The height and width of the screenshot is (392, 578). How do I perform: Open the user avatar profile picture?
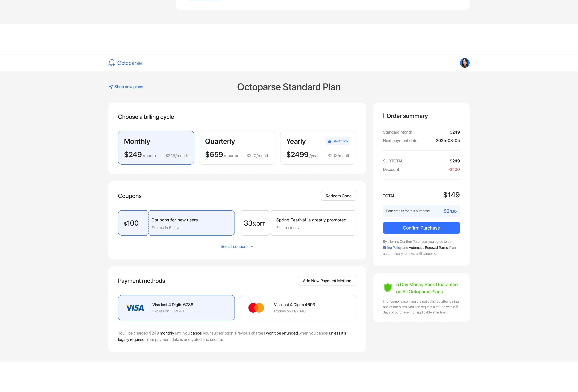pos(465,63)
